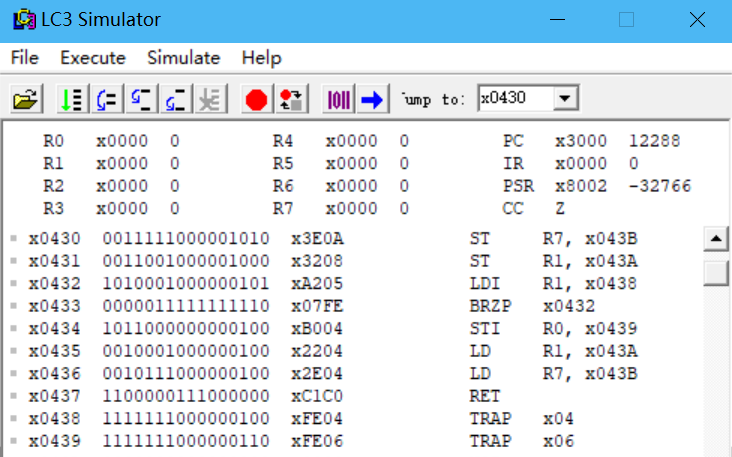Open the Simulate menu
732x457 pixels.
[183, 58]
